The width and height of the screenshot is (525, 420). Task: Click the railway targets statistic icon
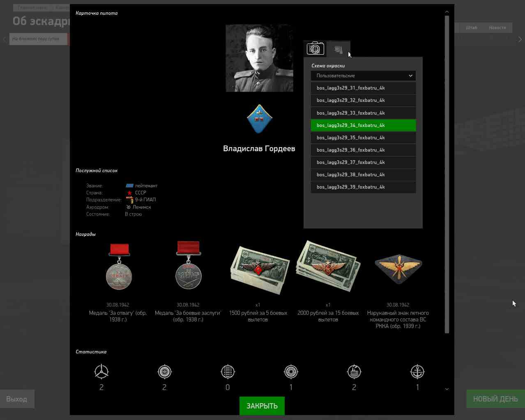(228, 372)
